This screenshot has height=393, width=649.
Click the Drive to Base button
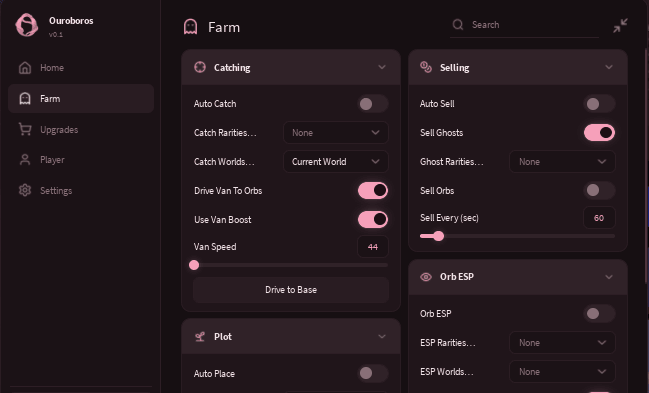click(291, 290)
